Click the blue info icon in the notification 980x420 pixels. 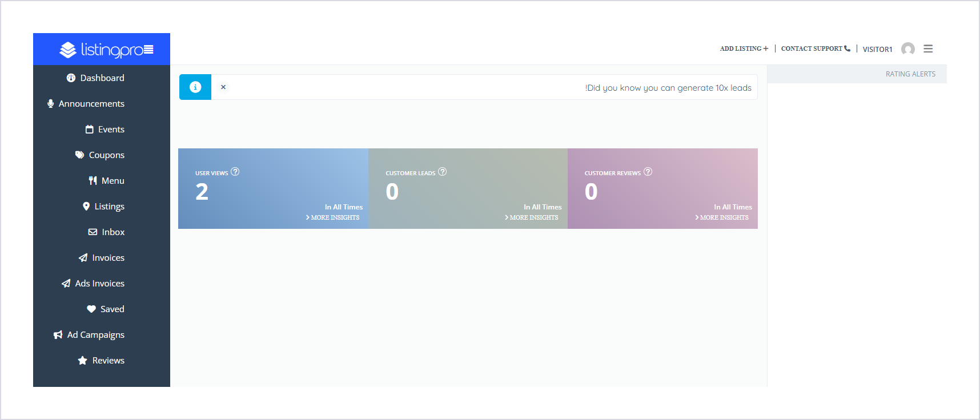(x=195, y=87)
